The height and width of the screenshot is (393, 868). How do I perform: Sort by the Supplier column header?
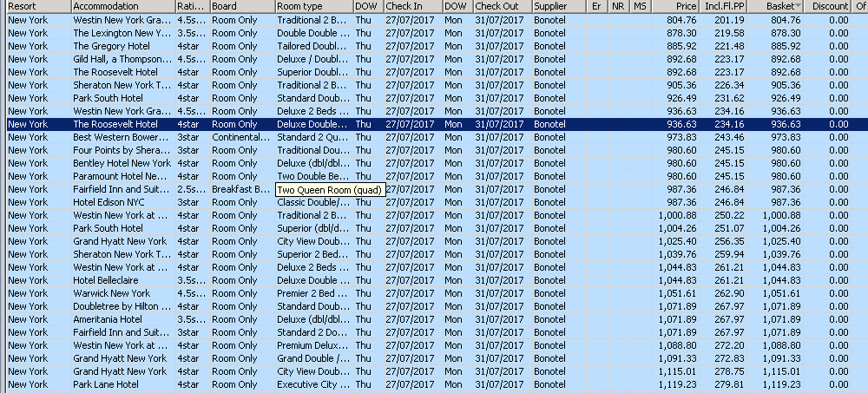click(x=559, y=6)
